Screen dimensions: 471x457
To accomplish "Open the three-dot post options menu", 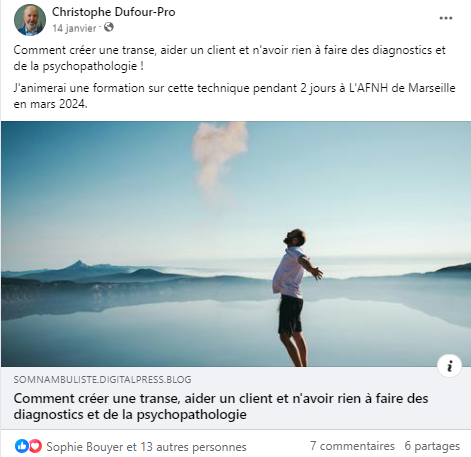I will pos(445,18).
